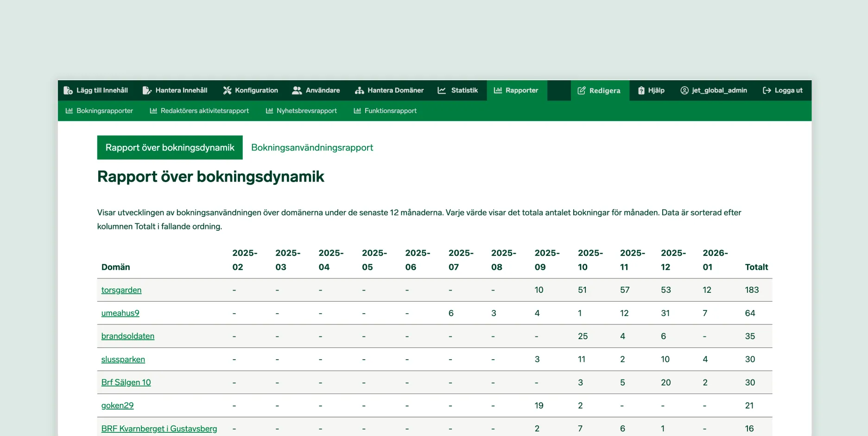Select goken29 total value 21
Viewport: 868px width, 436px height.
click(749, 406)
